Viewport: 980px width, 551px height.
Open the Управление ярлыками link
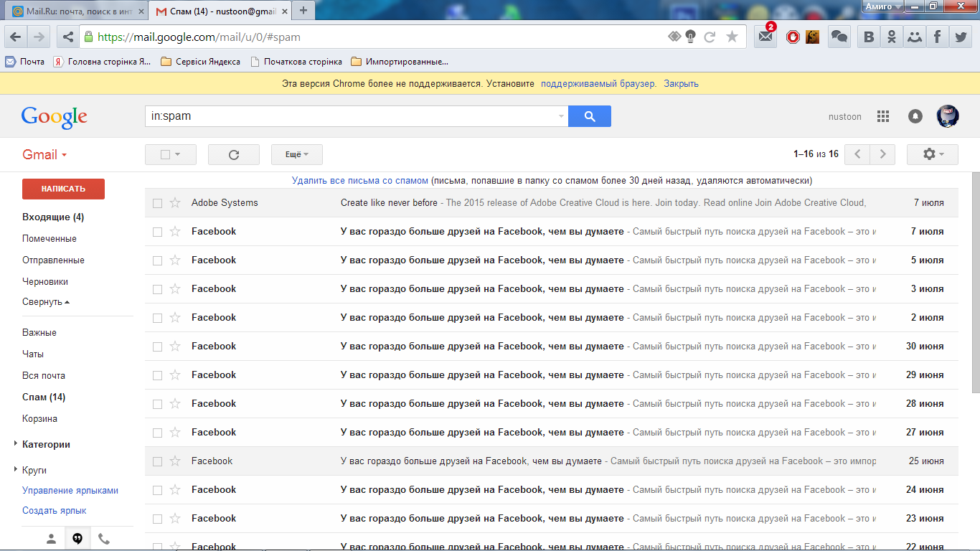[70, 491]
